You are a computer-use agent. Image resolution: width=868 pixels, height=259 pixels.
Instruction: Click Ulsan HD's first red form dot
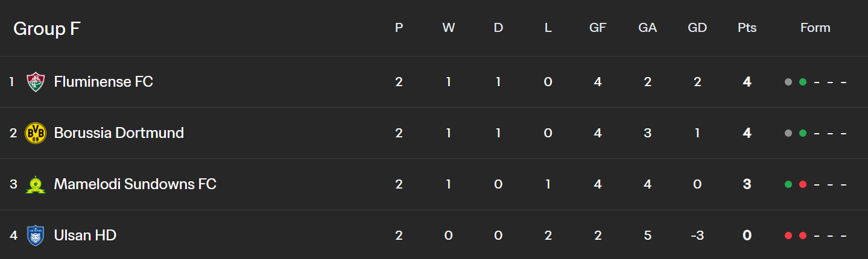tap(788, 236)
